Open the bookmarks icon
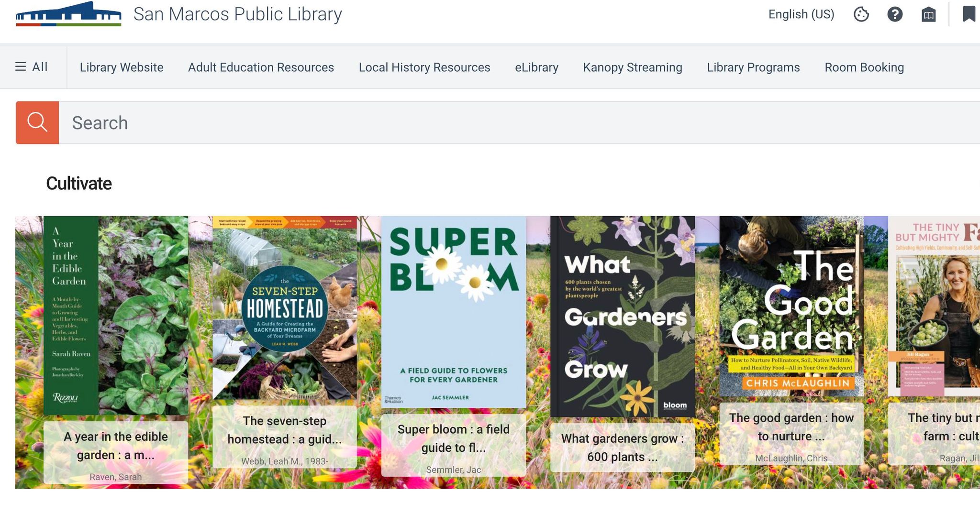 tap(969, 14)
